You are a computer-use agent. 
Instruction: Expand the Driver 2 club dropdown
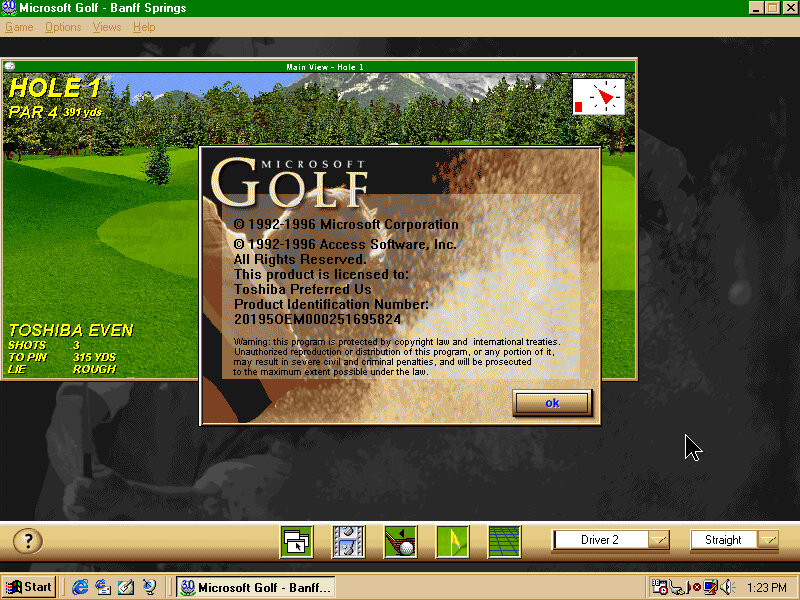point(657,540)
